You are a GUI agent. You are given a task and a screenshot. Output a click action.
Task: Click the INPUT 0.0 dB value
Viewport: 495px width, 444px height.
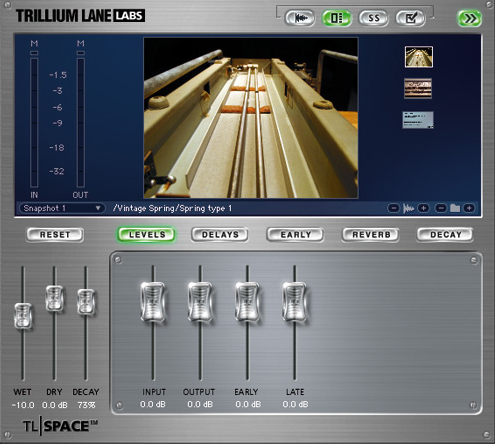point(153,404)
